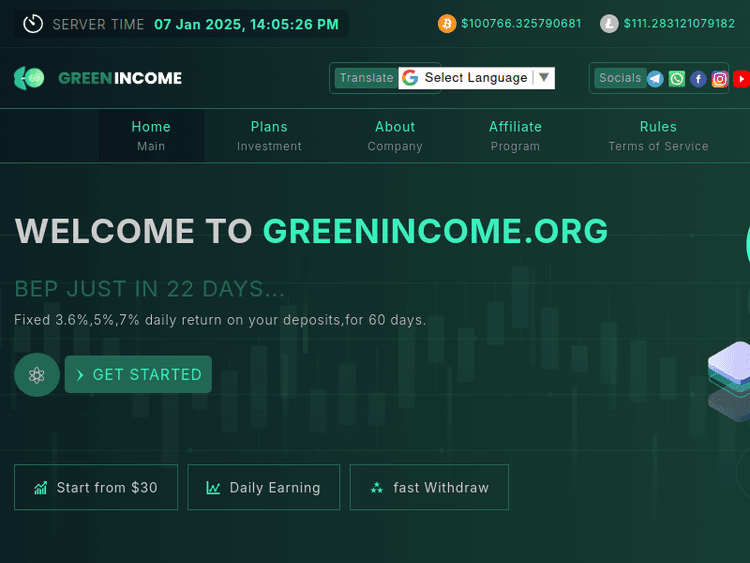Image resolution: width=750 pixels, height=563 pixels.
Task: Open the YouTube social icon
Action: point(741,79)
